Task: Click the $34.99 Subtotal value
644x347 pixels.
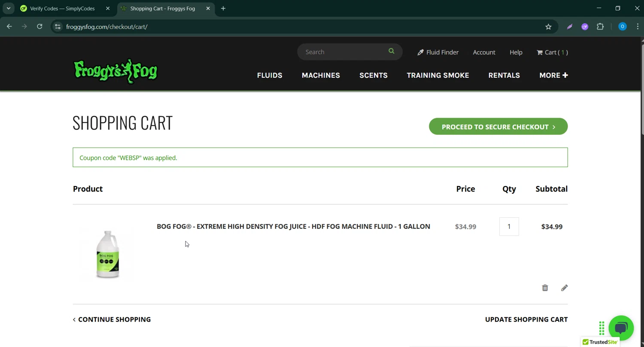Action: [x=552, y=227]
